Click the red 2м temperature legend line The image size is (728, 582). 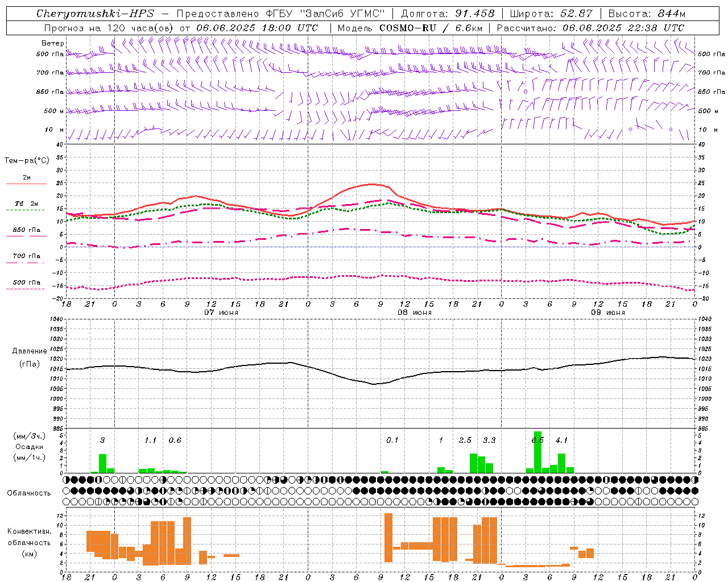tap(26, 184)
